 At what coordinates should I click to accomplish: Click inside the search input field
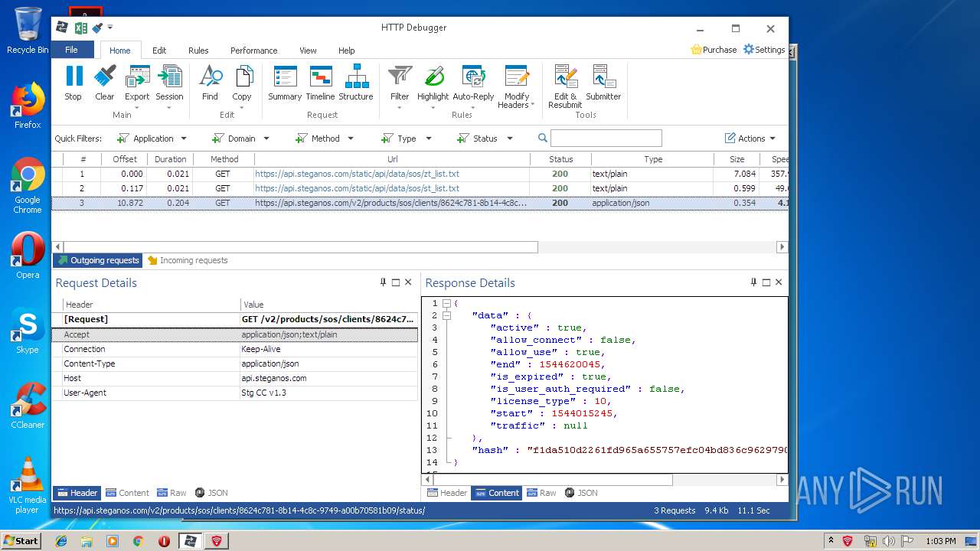pyautogui.click(x=606, y=139)
